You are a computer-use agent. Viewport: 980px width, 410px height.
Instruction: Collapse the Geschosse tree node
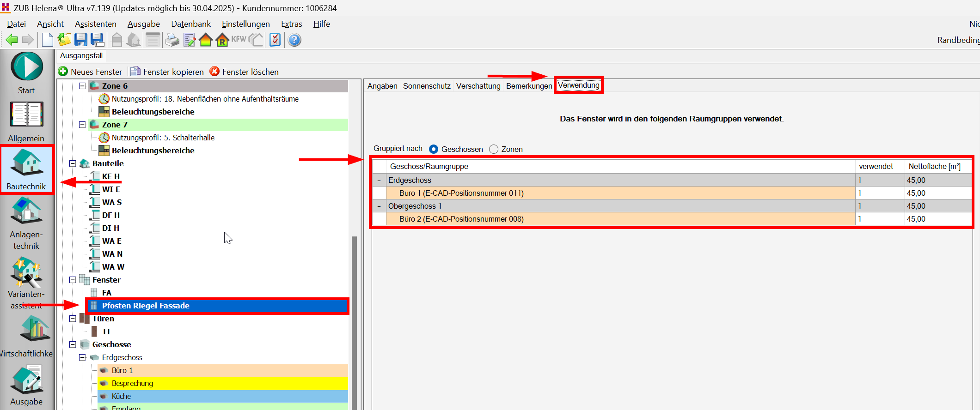[x=73, y=344]
